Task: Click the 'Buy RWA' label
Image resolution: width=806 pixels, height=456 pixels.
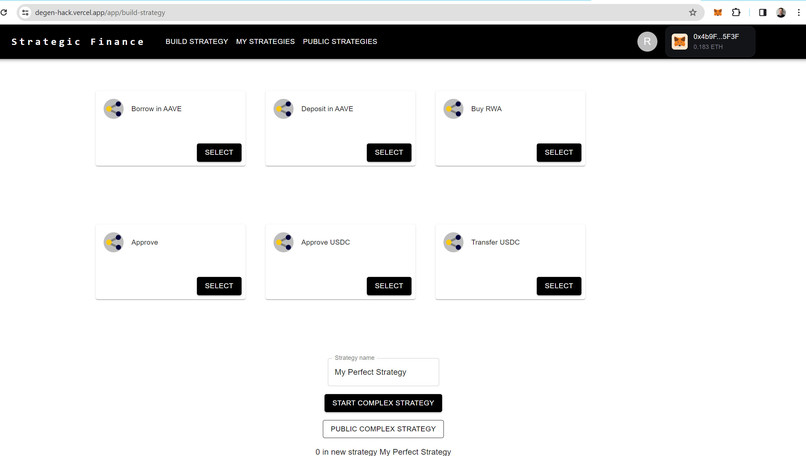Action: pos(486,108)
